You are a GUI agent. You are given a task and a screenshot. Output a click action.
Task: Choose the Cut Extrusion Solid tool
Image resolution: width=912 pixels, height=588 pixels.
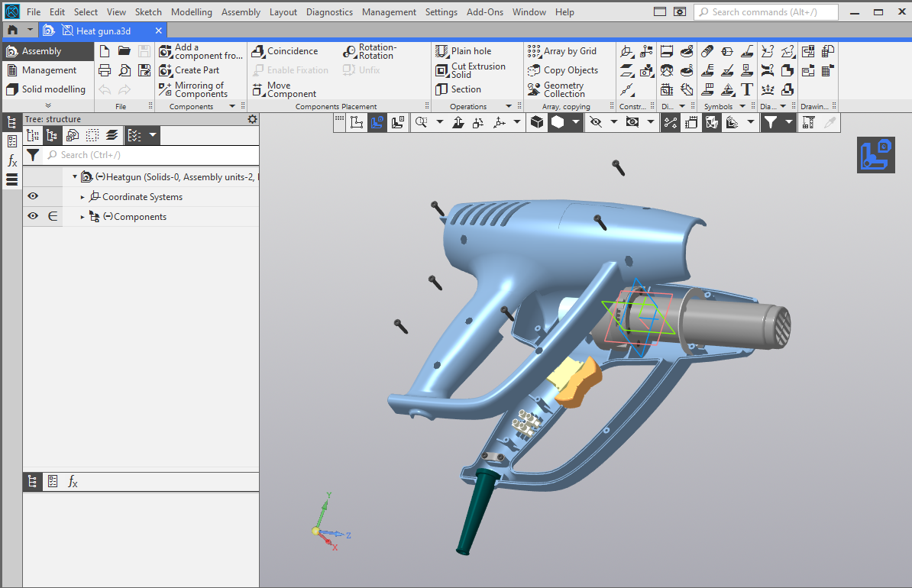tap(471, 70)
